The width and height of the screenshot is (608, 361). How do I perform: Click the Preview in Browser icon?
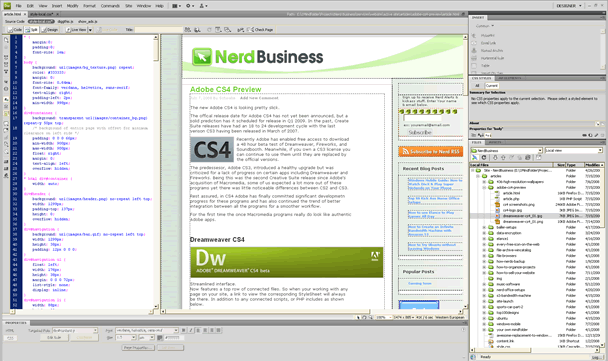pyautogui.click(x=197, y=29)
